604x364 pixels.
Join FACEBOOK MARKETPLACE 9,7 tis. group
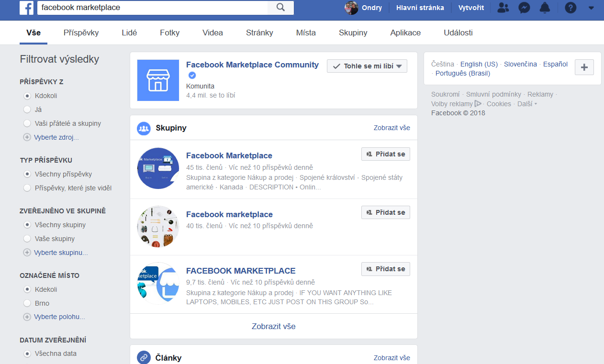386,269
